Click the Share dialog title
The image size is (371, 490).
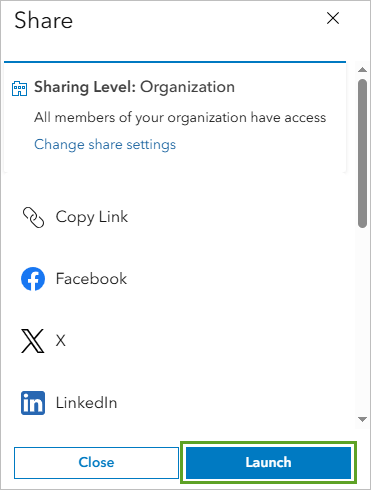pos(44,20)
